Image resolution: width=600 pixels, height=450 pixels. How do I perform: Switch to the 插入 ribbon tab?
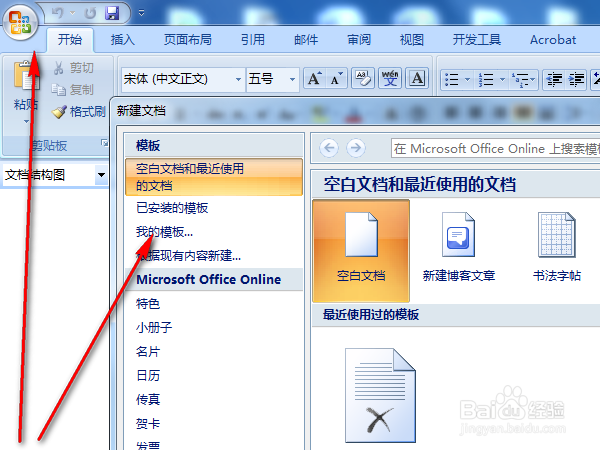tap(123, 39)
